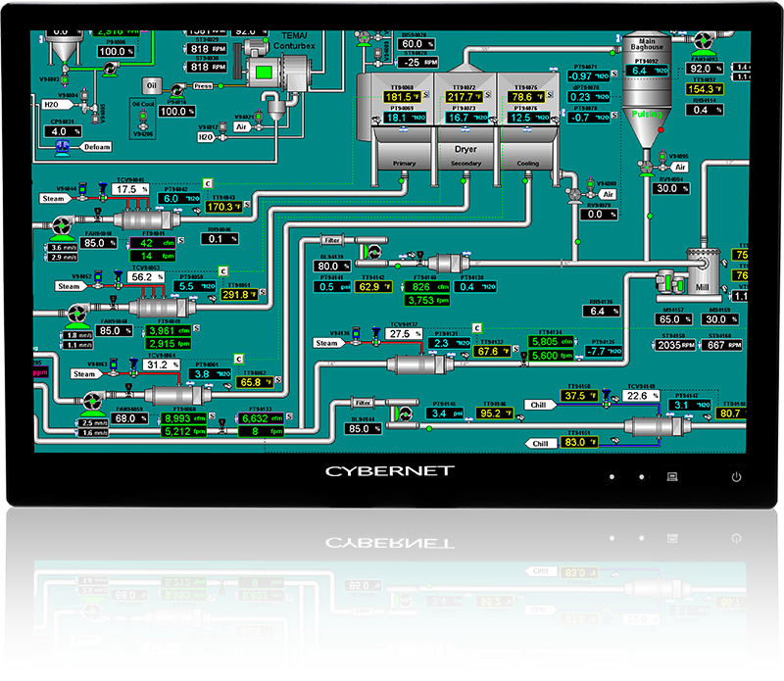
Task: Open the fan icon above the 2.5 mm/s reading
Action: point(92,401)
